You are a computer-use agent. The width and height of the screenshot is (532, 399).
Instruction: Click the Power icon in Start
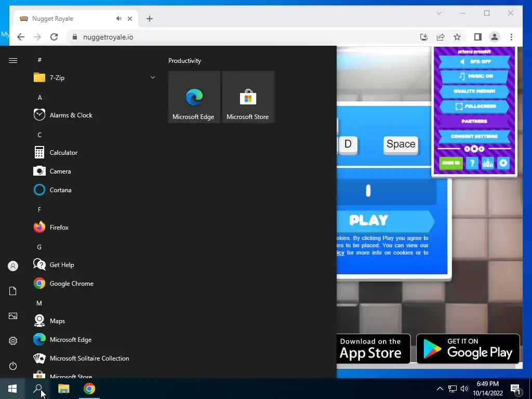click(13, 366)
